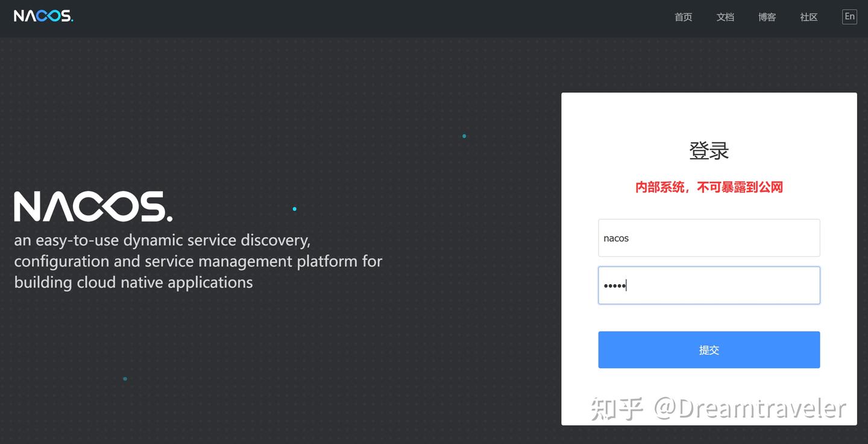Image resolution: width=868 pixels, height=444 pixels.
Task: Click the Nacos logo in the top navigation bar
Action: point(42,16)
